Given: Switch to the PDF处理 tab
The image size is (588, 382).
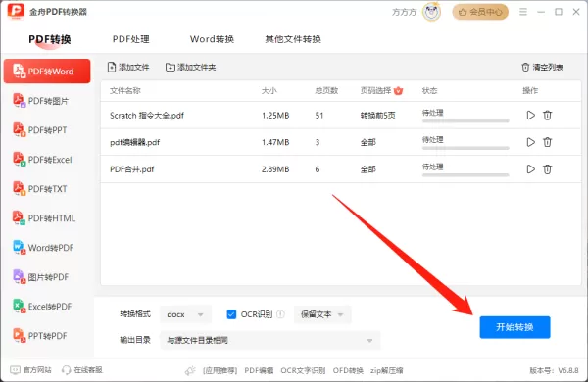Looking at the screenshot, I should pos(131,39).
